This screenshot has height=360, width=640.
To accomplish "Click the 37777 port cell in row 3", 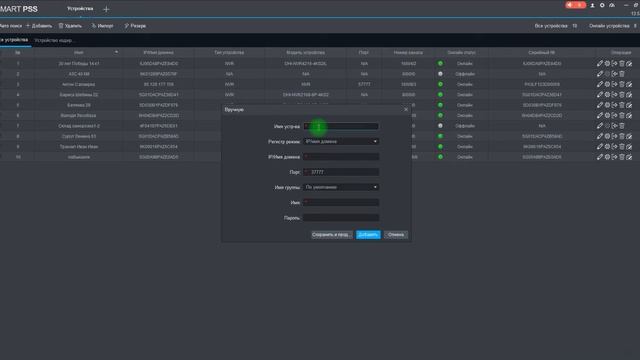I will click(x=364, y=84).
